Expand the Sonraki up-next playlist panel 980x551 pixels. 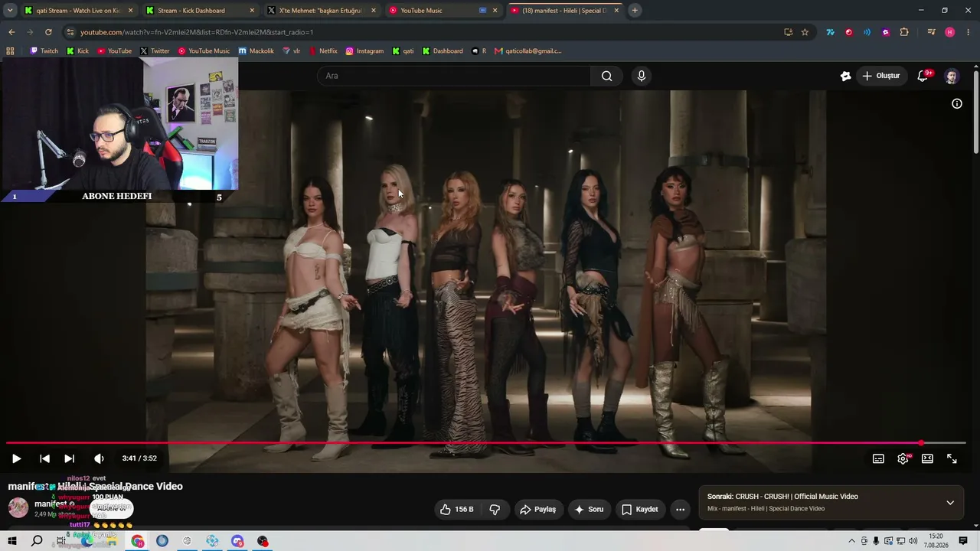tap(950, 503)
